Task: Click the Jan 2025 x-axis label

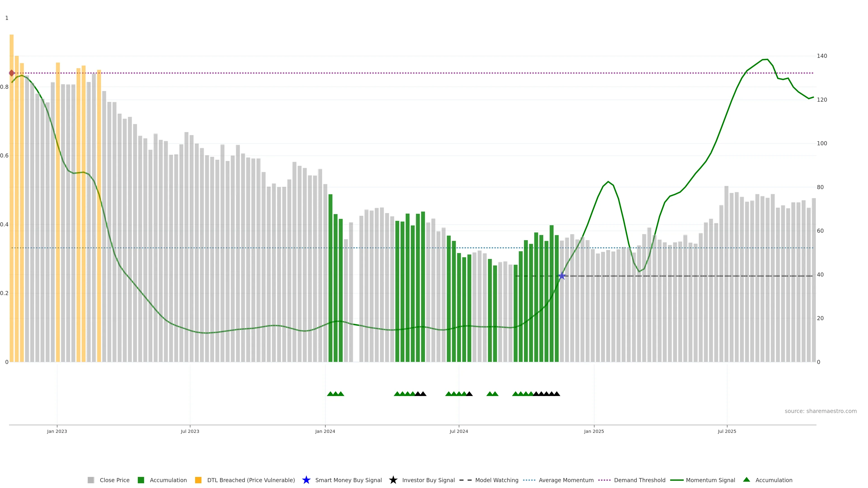Action: pos(594,431)
